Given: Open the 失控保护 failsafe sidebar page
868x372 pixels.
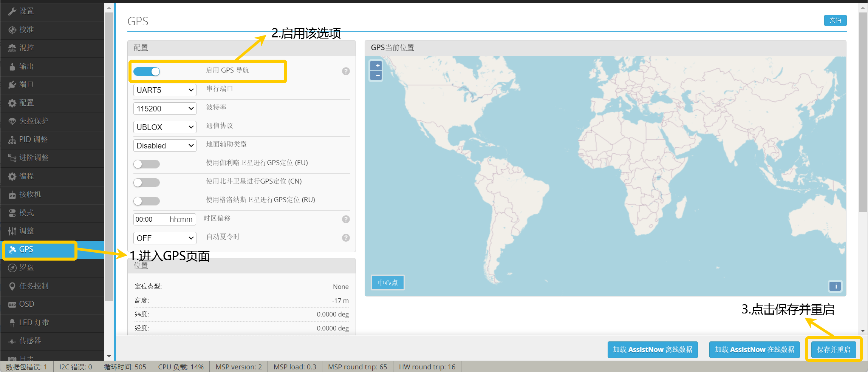Looking at the screenshot, I should (x=34, y=121).
